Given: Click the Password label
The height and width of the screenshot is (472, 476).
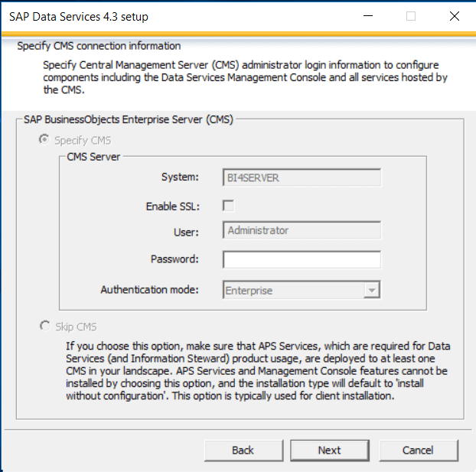Looking at the screenshot, I should [x=174, y=259].
